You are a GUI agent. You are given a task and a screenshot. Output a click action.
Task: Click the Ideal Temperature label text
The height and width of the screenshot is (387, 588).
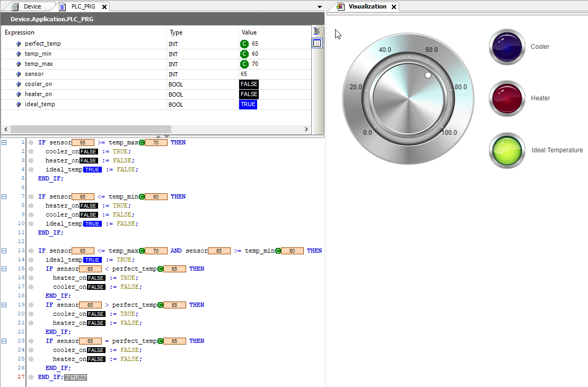[x=557, y=150]
